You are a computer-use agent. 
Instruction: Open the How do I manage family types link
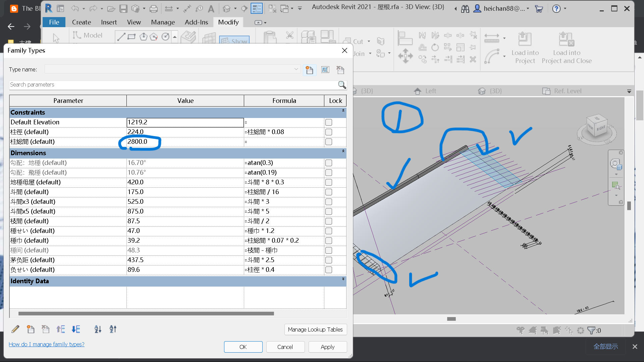[x=46, y=344]
